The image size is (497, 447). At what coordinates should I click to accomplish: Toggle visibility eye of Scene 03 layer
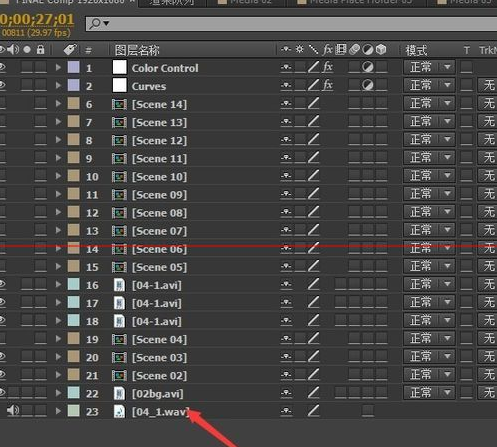(x=3, y=356)
